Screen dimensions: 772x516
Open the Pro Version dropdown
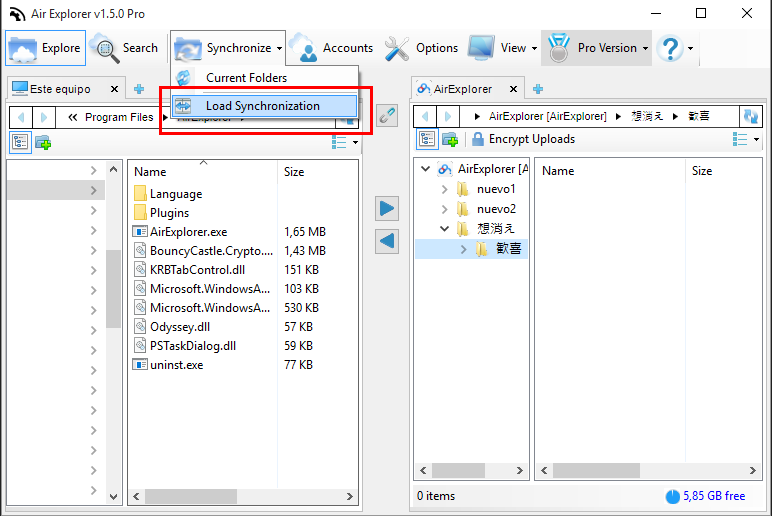tap(597, 48)
